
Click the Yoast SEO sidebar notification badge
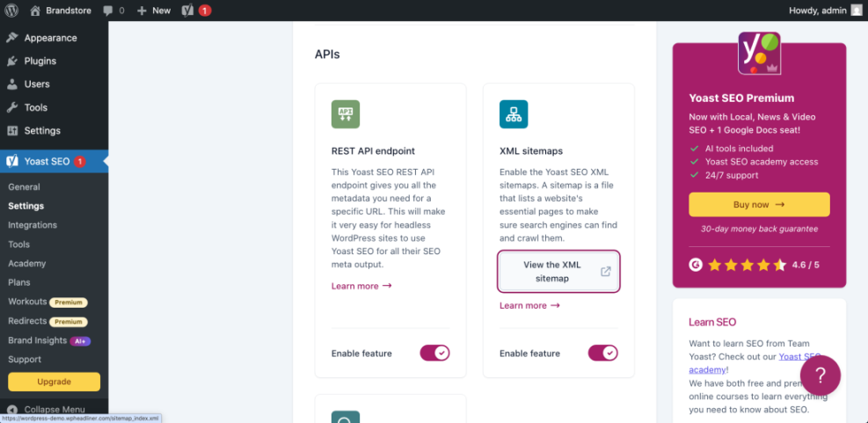pos(80,162)
